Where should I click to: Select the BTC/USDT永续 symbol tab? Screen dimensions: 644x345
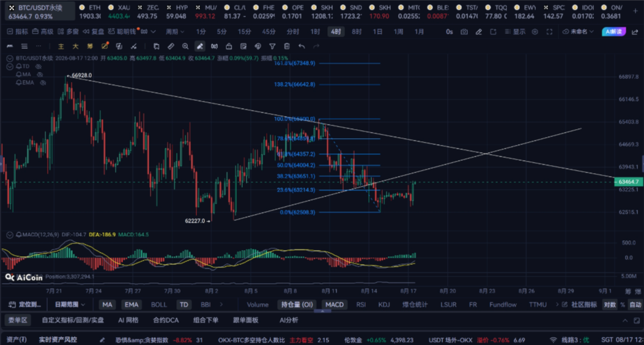tap(40, 12)
